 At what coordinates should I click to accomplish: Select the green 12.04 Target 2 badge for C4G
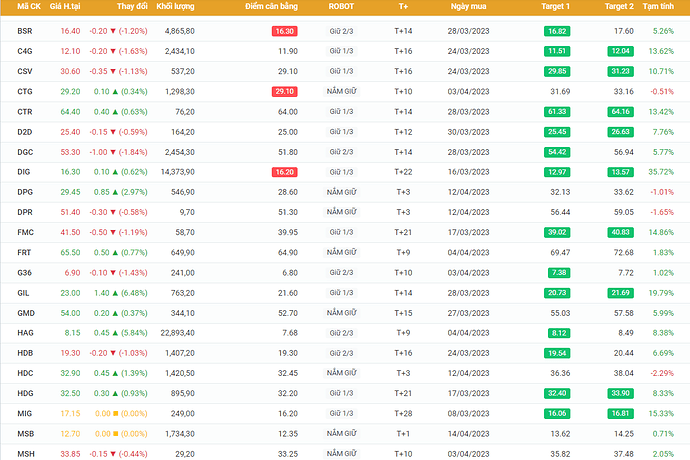(619, 51)
